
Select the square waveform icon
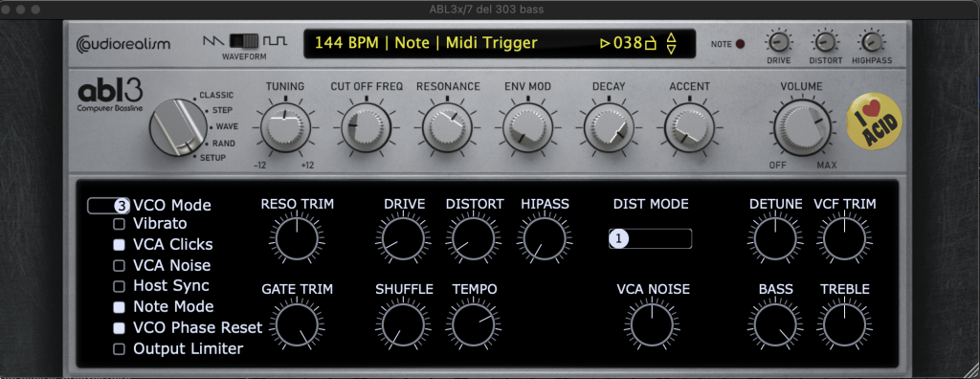[275, 41]
